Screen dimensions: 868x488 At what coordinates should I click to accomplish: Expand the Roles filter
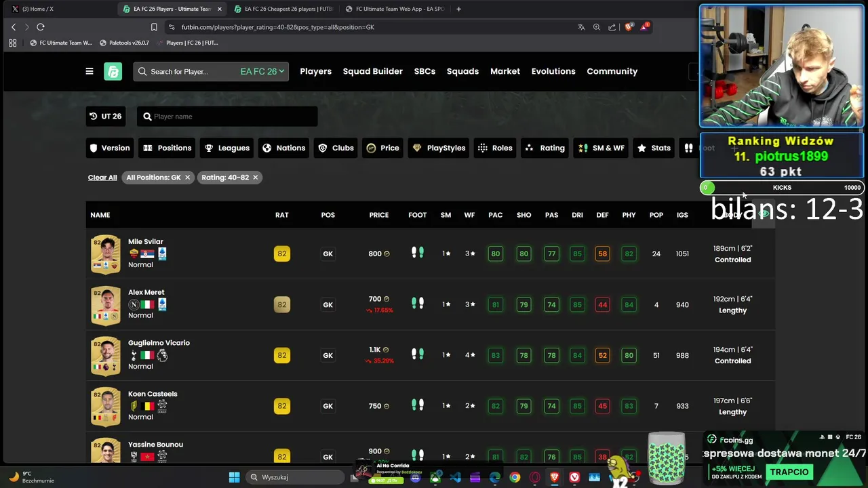tap(495, 148)
